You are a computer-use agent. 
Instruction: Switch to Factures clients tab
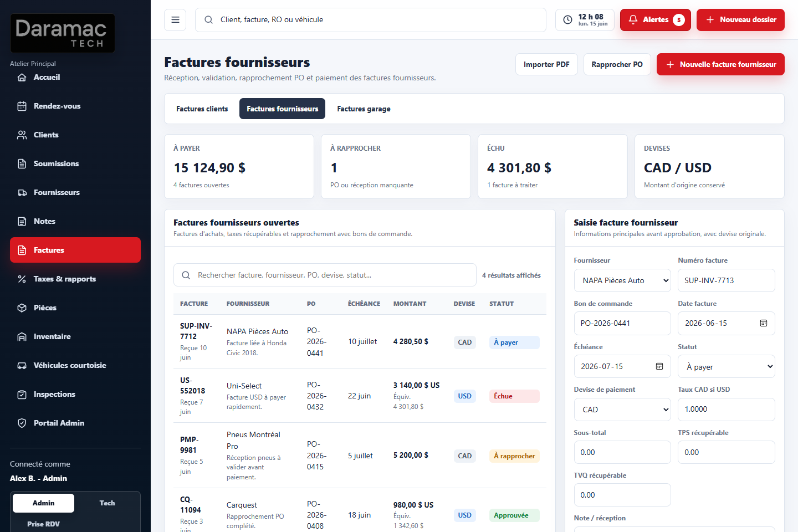click(x=202, y=109)
